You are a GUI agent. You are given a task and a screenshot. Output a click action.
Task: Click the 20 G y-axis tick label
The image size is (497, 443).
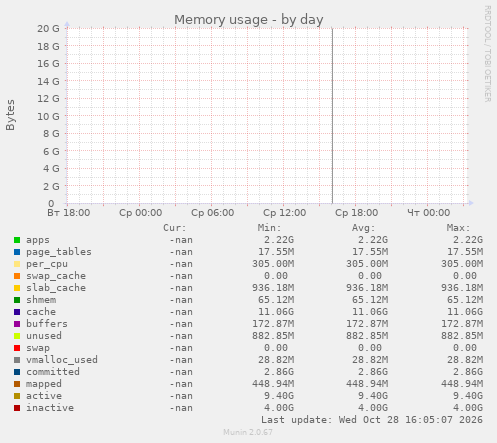point(48,29)
